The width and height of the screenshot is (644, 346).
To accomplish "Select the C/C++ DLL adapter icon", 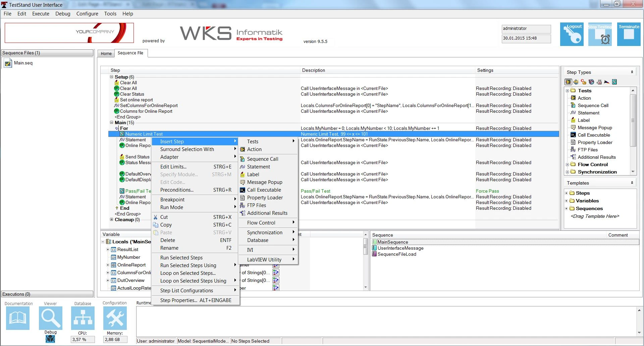I will 584,82.
